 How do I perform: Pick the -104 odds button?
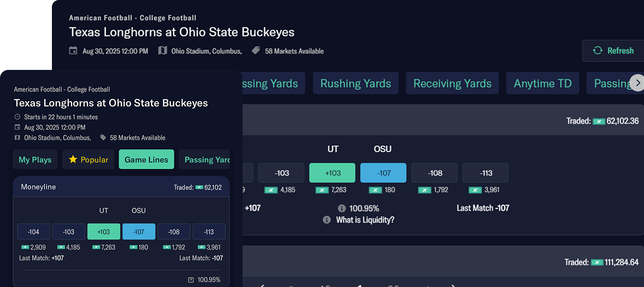pos(33,232)
